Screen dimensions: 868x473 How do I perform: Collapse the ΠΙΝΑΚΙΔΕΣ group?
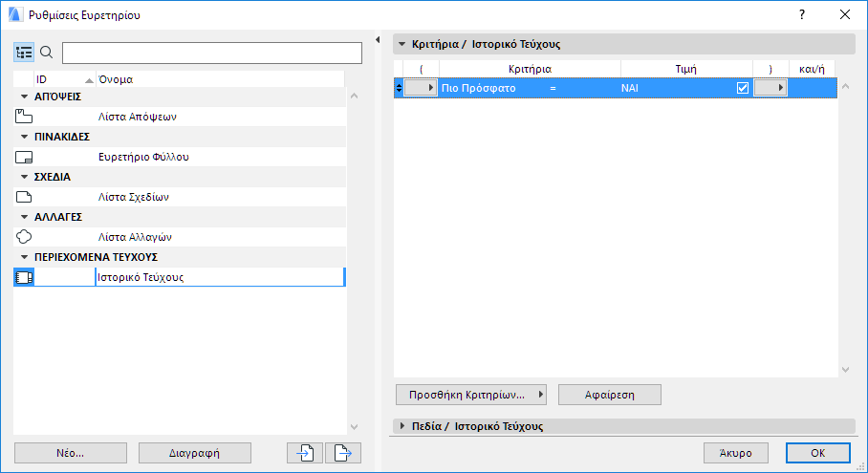(x=24, y=137)
